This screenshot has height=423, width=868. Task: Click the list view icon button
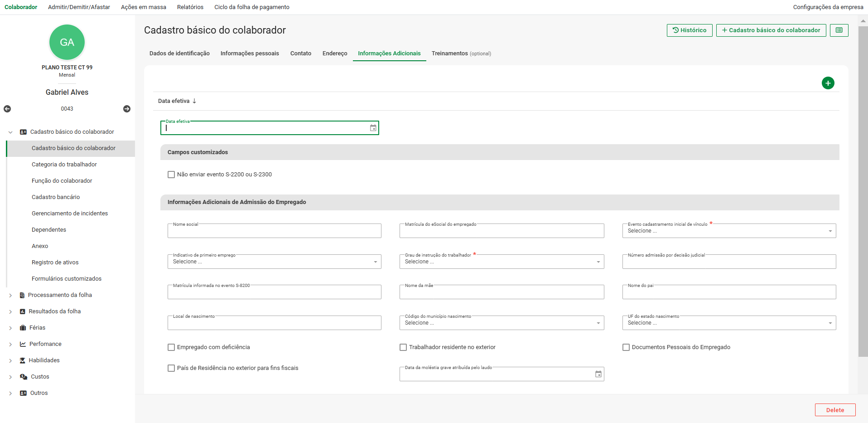[x=839, y=30]
